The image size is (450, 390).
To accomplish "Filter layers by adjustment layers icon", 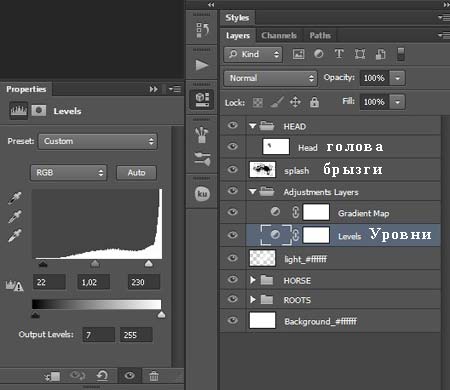I will pyautogui.click(x=319, y=54).
